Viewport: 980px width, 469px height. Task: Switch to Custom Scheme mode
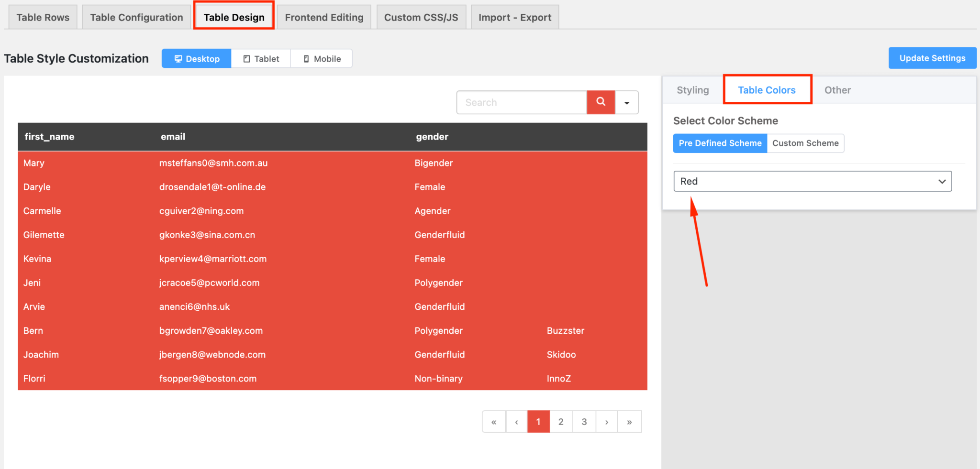point(805,143)
